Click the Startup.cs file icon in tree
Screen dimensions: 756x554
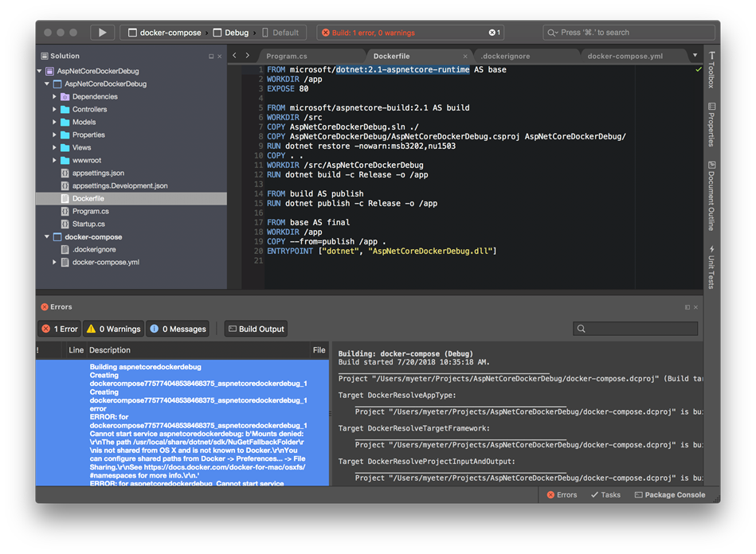point(65,224)
